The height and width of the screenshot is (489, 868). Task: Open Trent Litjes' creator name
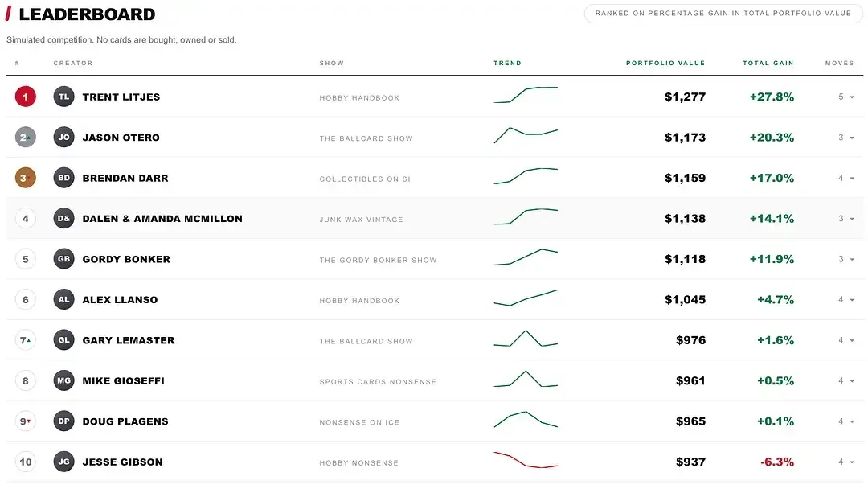[121, 97]
